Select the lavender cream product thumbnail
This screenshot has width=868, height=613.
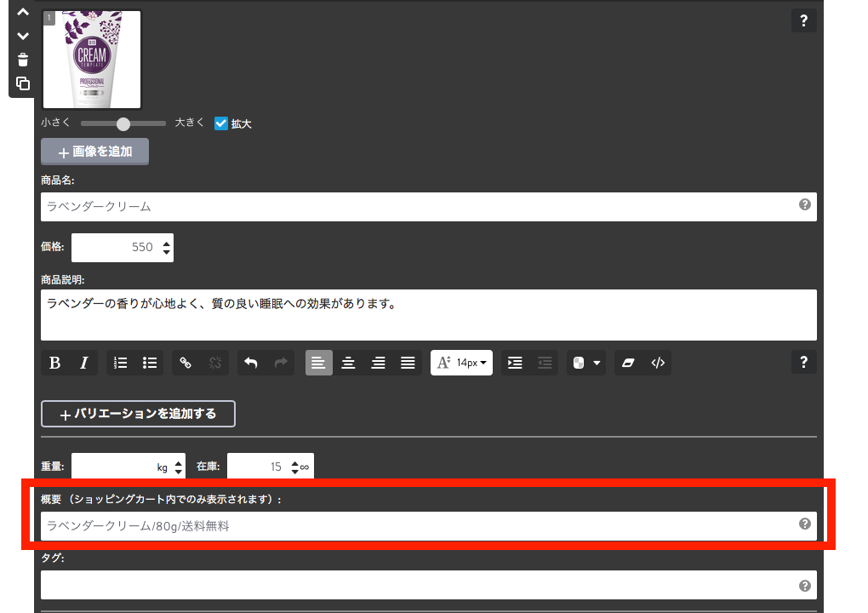coord(91,60)
